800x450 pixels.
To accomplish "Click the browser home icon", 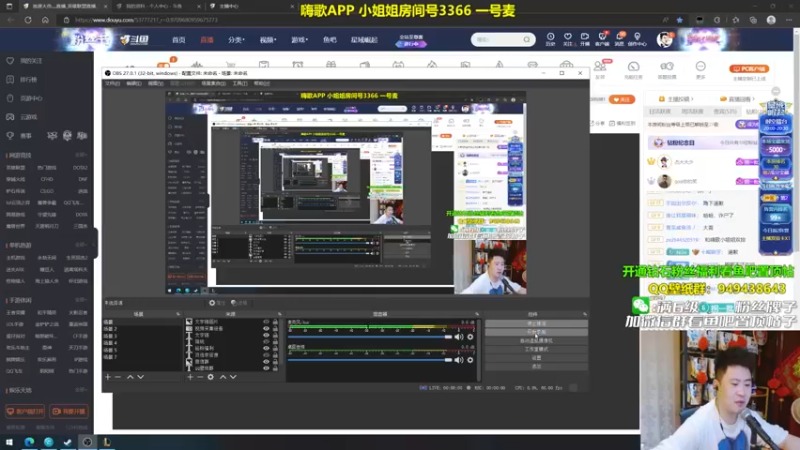I will tap(45, 20).
